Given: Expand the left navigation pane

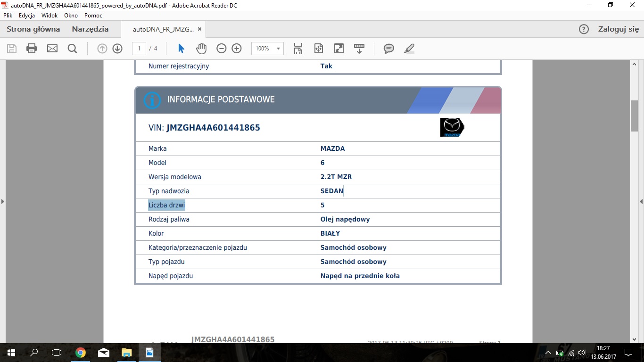Looking at the screenshot, I should (x=3, y=201).
